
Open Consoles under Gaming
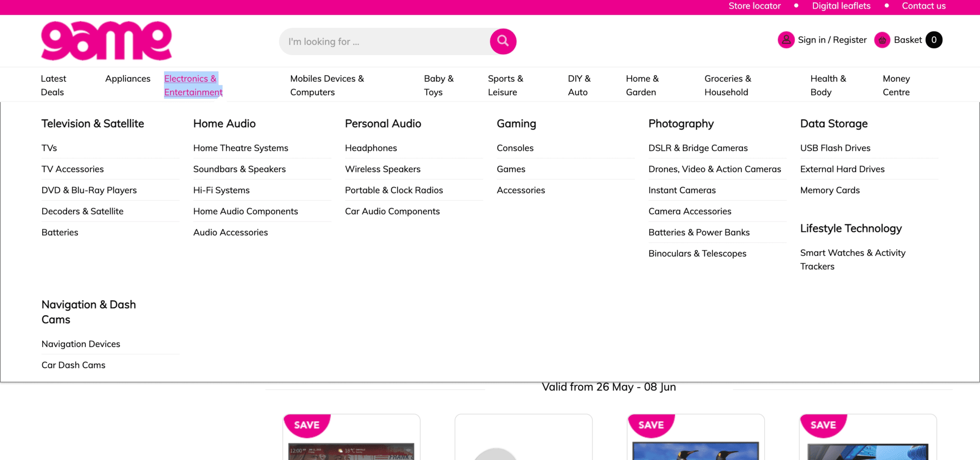(x=515, y=148)
